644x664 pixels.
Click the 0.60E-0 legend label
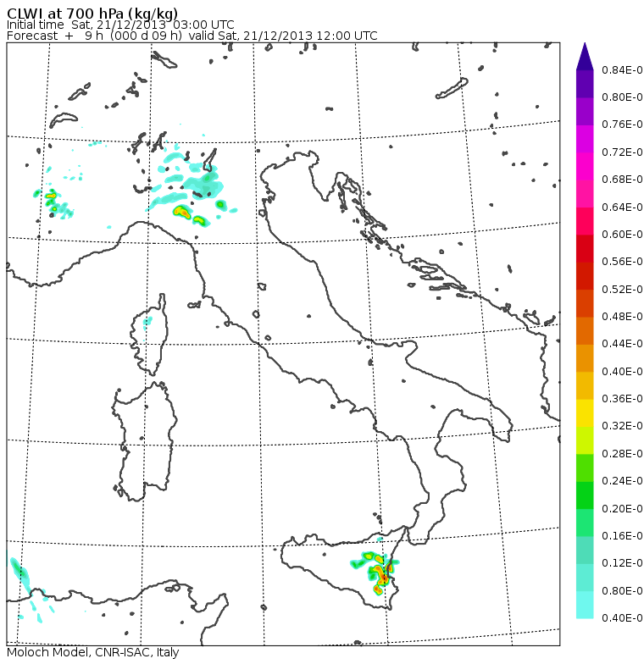[622, 234]
